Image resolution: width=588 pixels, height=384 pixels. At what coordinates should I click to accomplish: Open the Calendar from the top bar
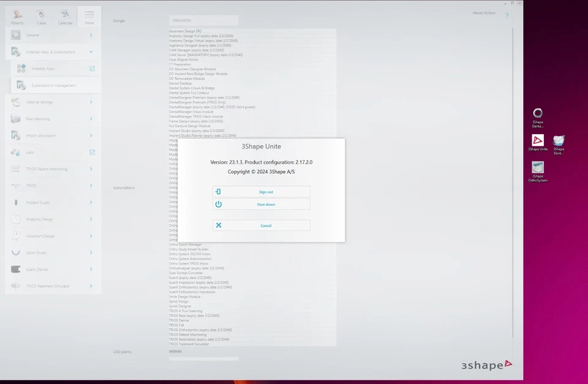pyautogui.click(x=64, y=15)
